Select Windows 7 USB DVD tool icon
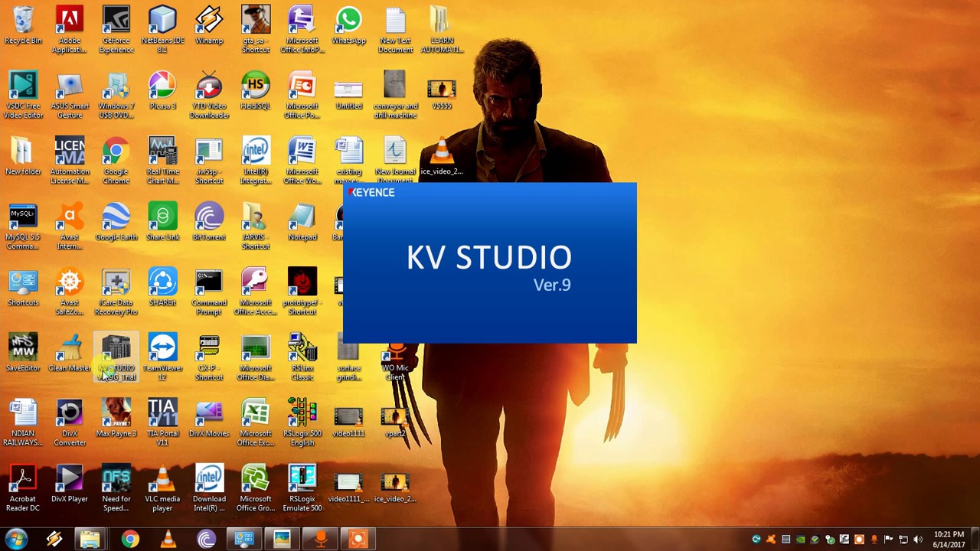980x551 pixels. click(116, 96)
